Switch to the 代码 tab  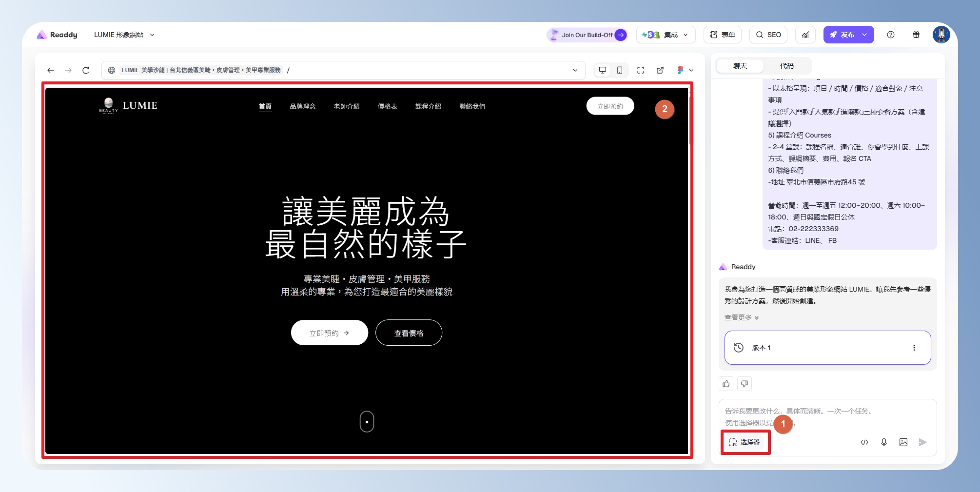point(786,66)
